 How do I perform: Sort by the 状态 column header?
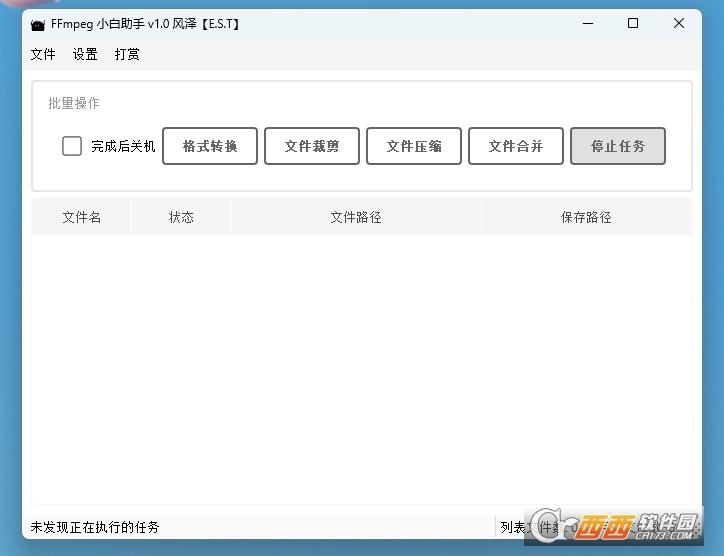pyautogui.click(x=181, y=217)
